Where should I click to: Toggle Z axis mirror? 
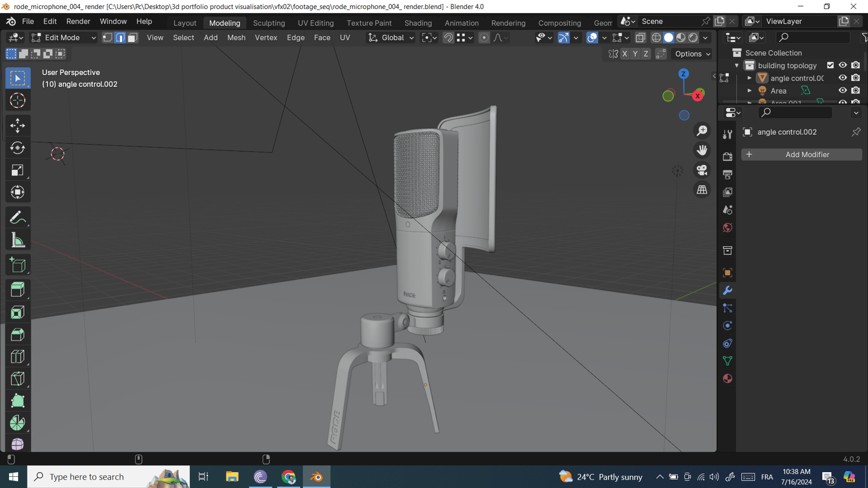[646, 54]
